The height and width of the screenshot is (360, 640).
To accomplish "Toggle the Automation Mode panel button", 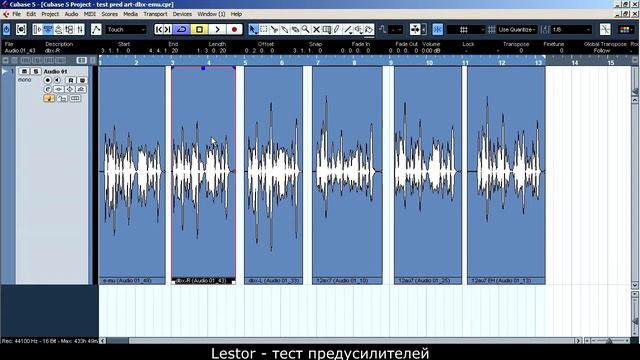I will pyautogui.click(x=96, y=29).
